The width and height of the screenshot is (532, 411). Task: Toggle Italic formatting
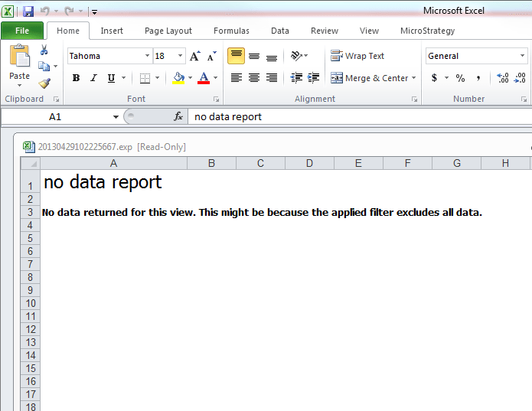pos(93,78)
